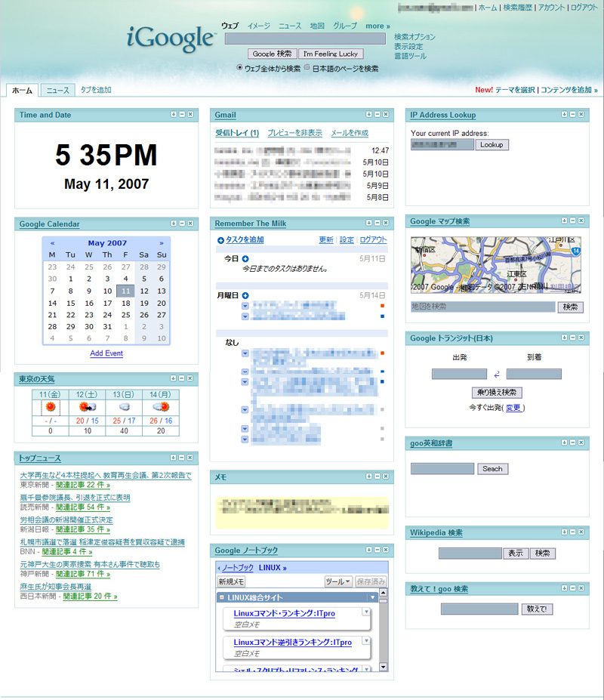This screenshot has width=604, height=700.
Task: Minimize the Time and Date gadget
Action: pos(182,115)
